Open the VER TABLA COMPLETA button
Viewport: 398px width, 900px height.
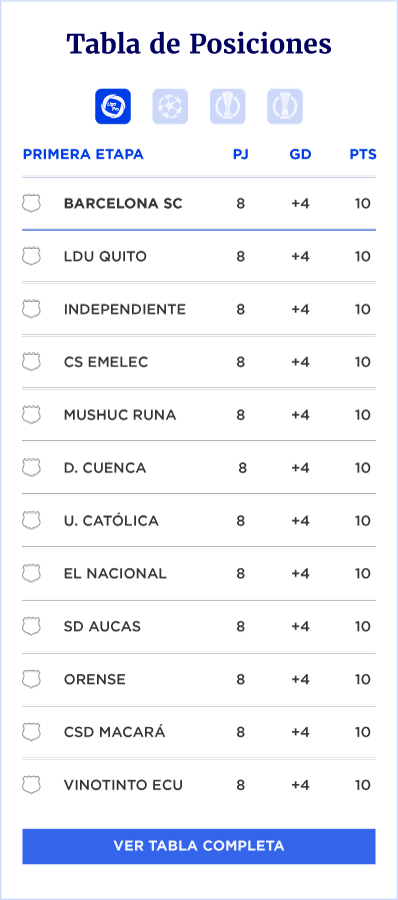(x=199, y=846)
